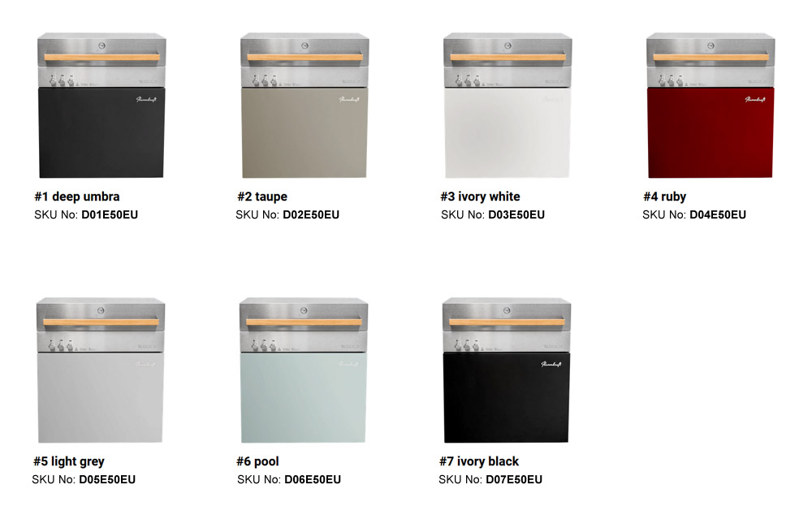Click the pool-colored front panel

click(304, 397)
